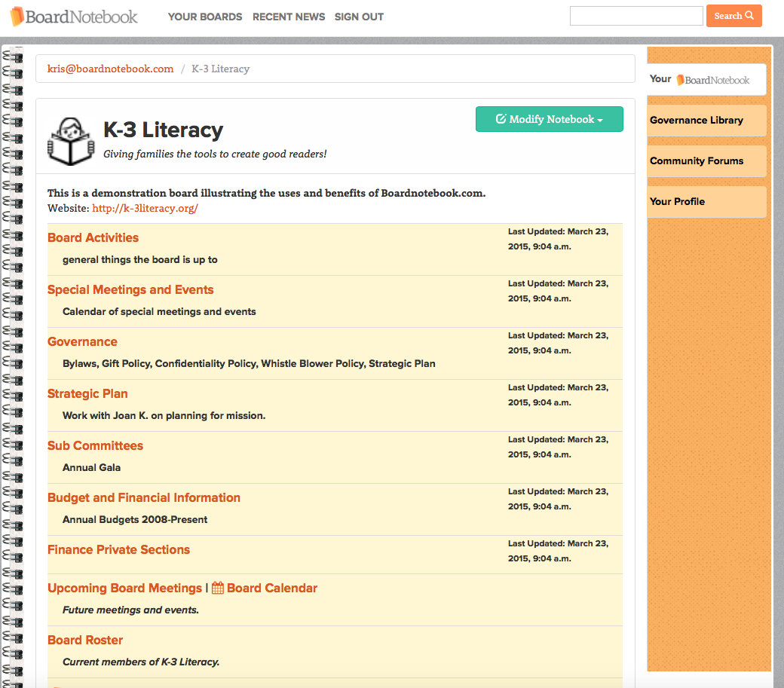784x688 pixels.
Task: Click the tagline 'Giving families the tools to create good readers!'
Action: [x=215, y=154]
